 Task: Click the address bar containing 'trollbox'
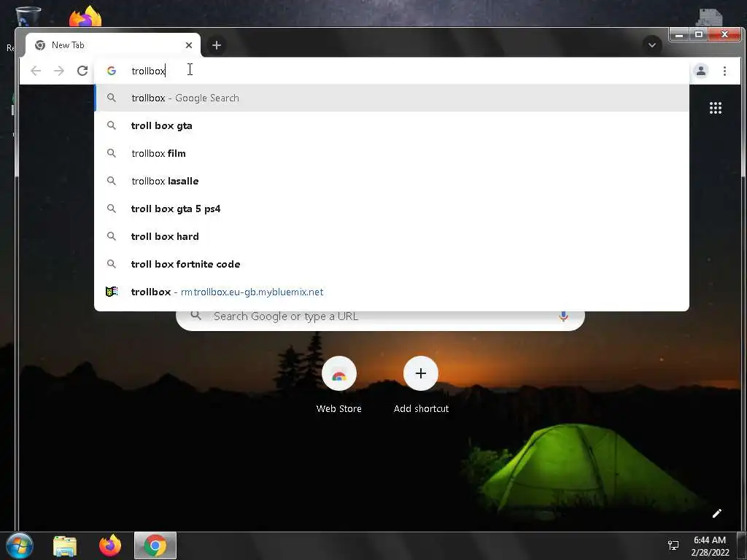pyautogui.click(x=392, y=71)
